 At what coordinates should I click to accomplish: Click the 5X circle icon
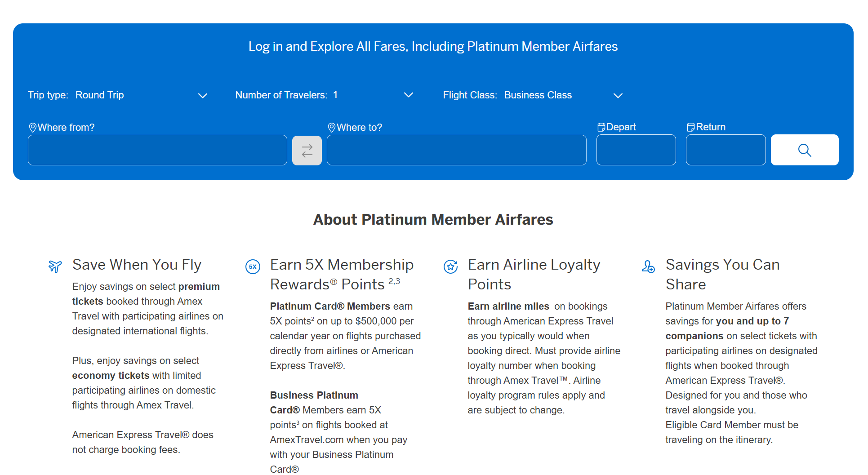point(253,266)
